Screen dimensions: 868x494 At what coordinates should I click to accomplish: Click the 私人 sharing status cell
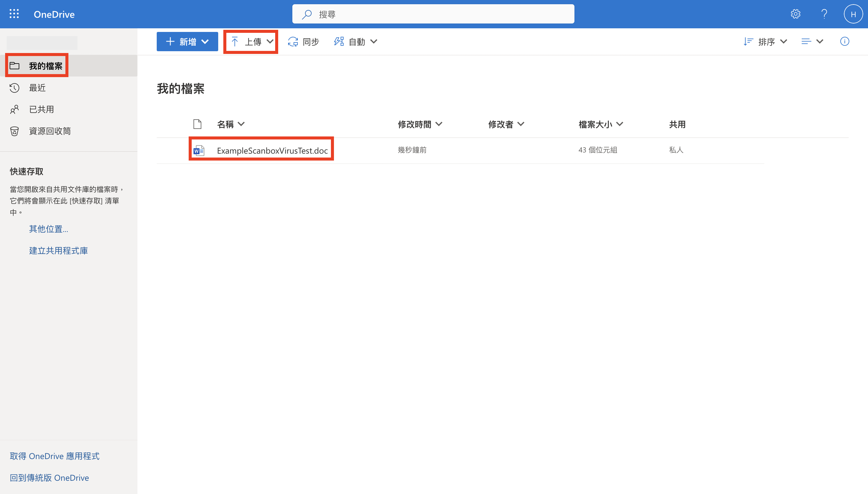(676, 150)
